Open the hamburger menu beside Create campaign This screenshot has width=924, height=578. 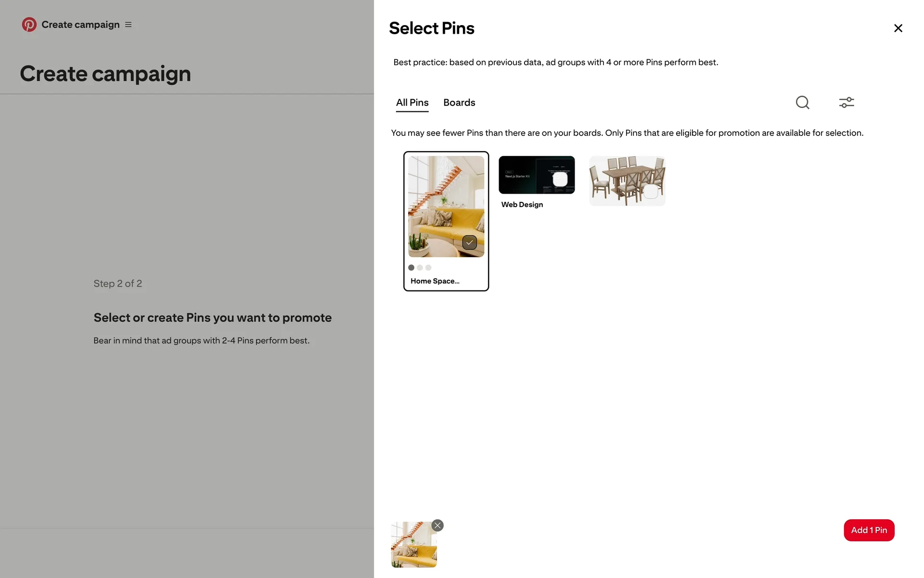point(128,25)
